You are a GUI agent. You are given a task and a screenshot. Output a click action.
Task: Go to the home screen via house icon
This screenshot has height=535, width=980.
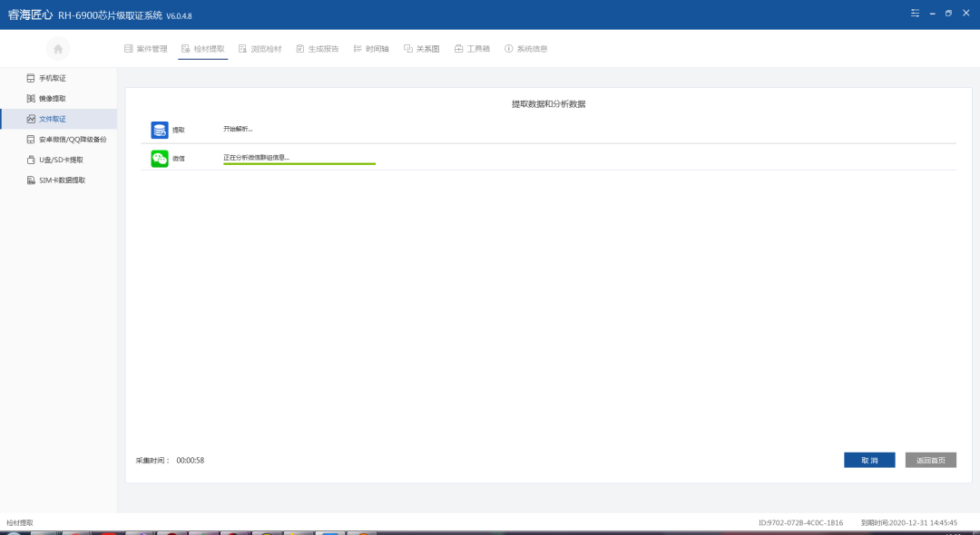pyautogui.click(x=58, y=49)
